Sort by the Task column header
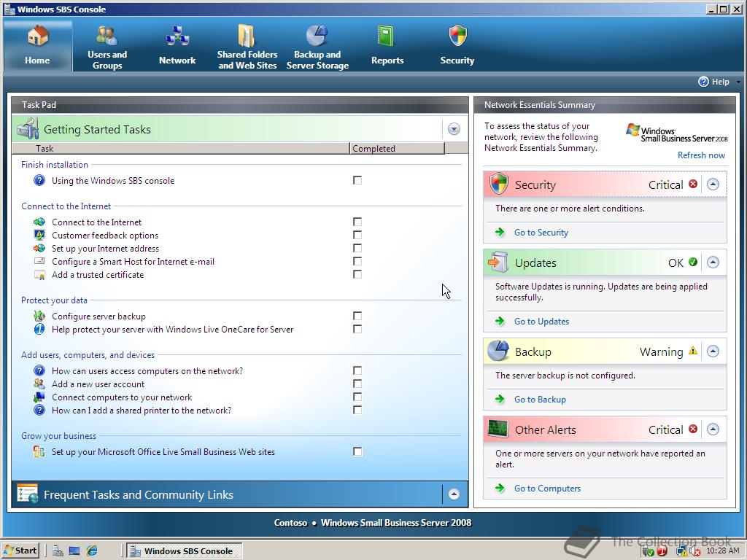 [181, 149]
